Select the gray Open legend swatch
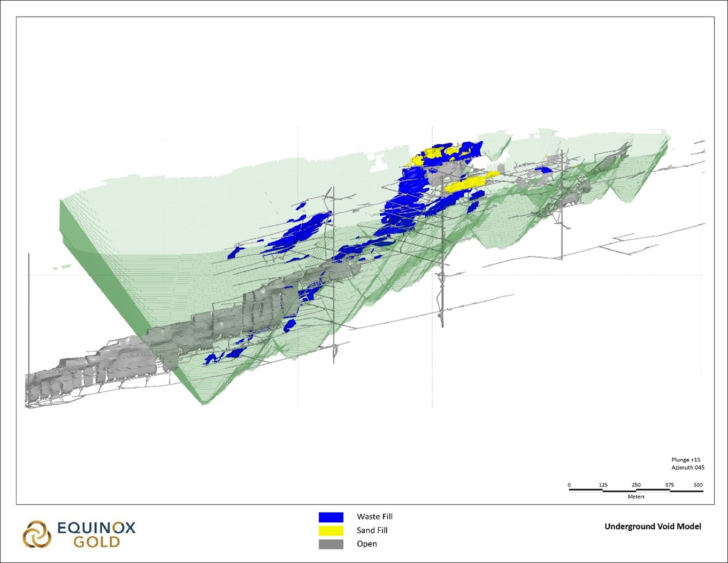 331,544
